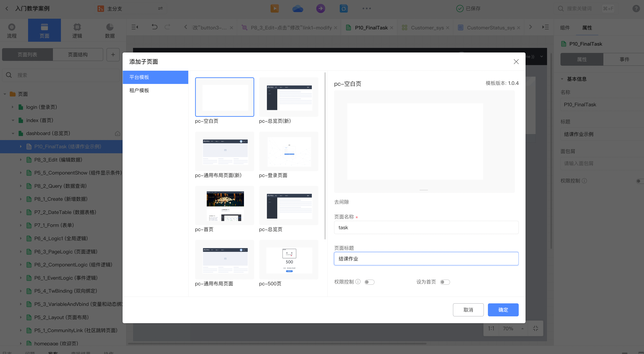Choose pc-总览页(新) template thumbnail
Image resolution: width=644 pixels, height=354 pixels.
[x=289, y=97]
